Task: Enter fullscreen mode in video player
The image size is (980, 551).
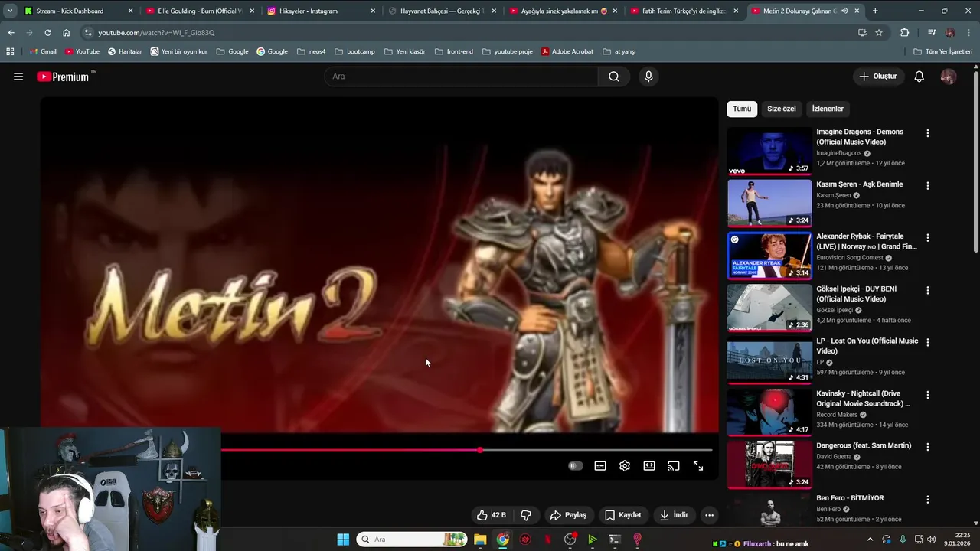Action: [698, 466]
